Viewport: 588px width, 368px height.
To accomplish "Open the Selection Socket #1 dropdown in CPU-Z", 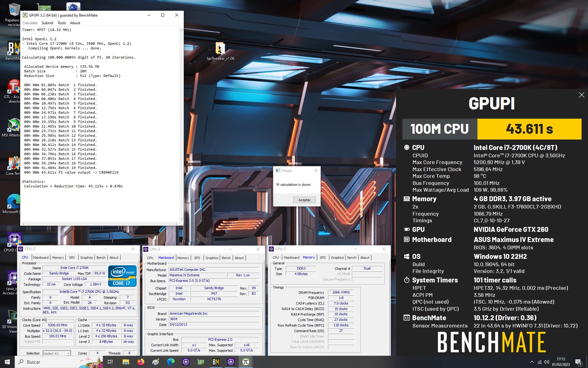I will (x=57, y=353).
